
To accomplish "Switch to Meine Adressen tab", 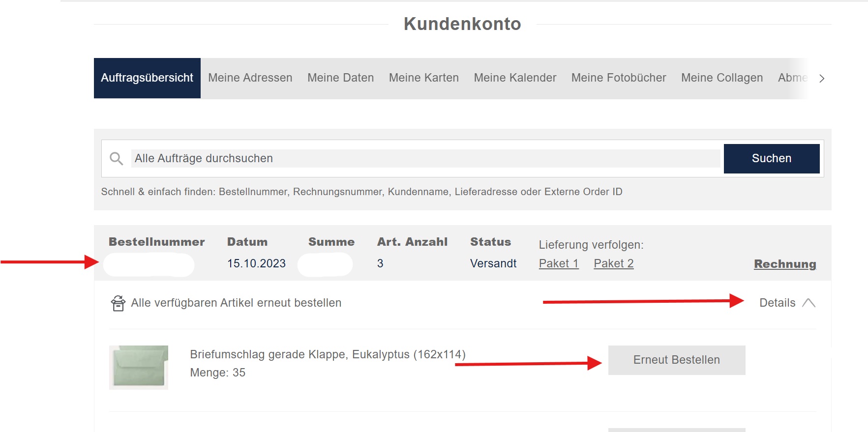I will (250, 78).
